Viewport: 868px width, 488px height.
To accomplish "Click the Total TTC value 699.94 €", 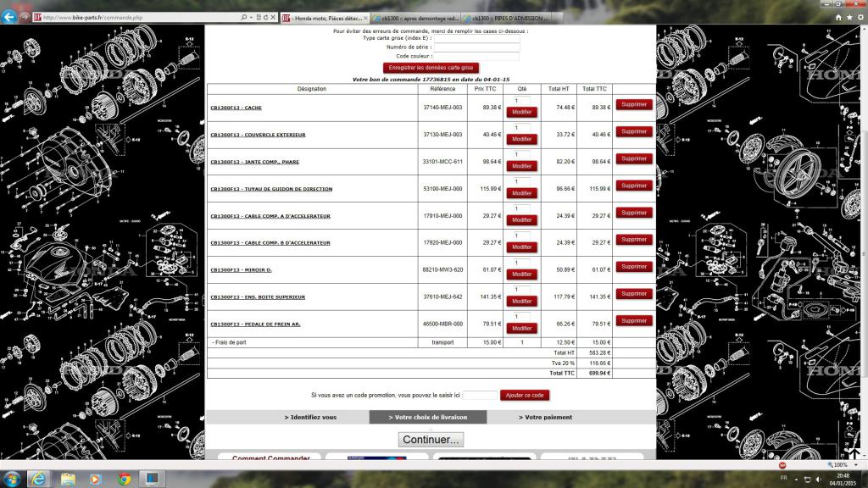I will click(599, 374).
